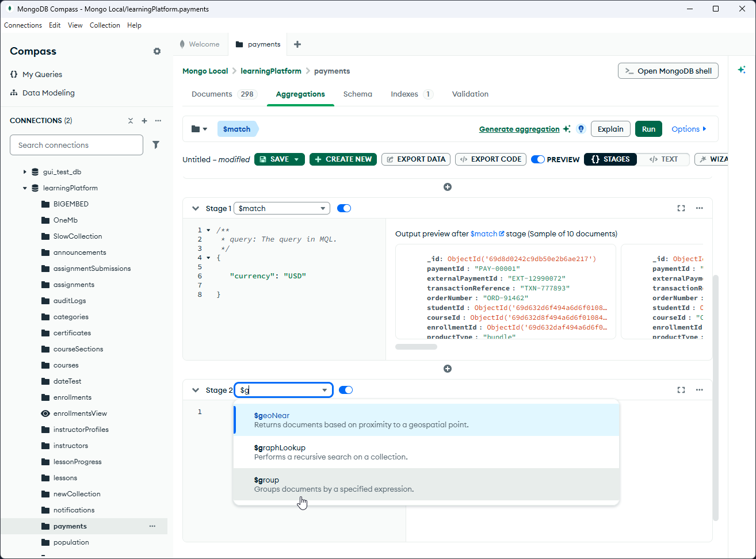Click My Queries braces icon
Screen dimensions: 756x559
14,74
